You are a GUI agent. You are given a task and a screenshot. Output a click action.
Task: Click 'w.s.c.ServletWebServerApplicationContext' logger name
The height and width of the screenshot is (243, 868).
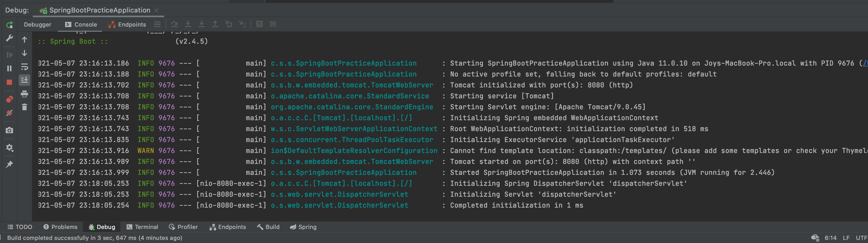(354, 129)
